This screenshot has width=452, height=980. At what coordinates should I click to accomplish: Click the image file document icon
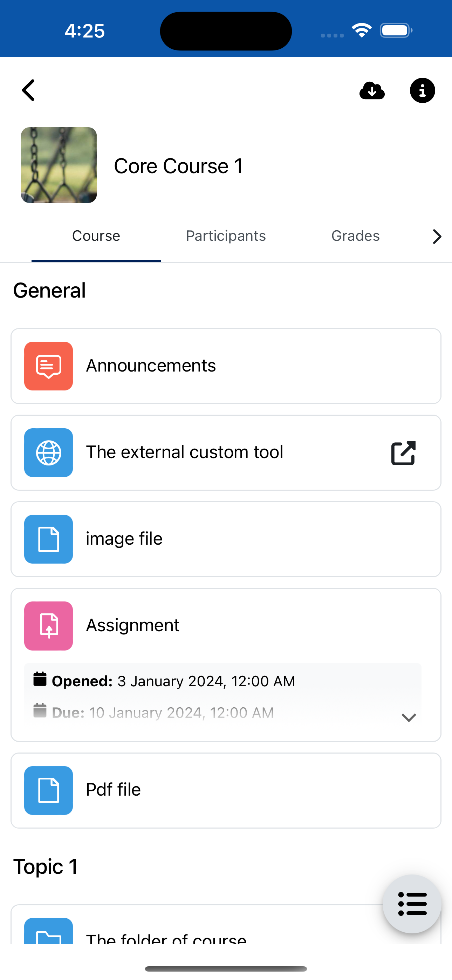click(x=49, y=539)
